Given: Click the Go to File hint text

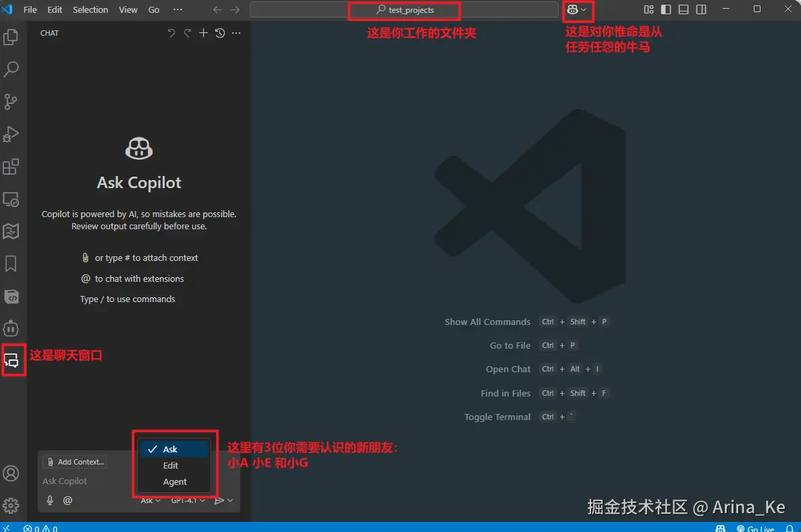Looking at the screenshot, I should click(510, 346).
